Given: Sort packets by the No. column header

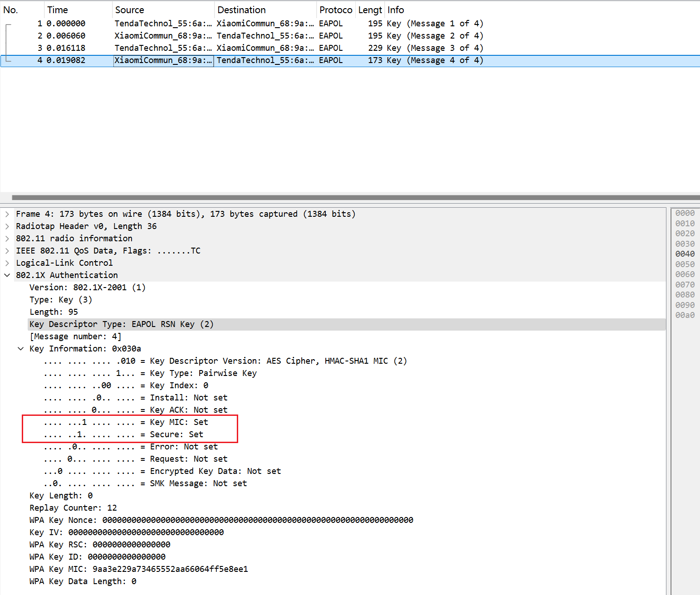Looking at the screenshot, I should point(22,10).
